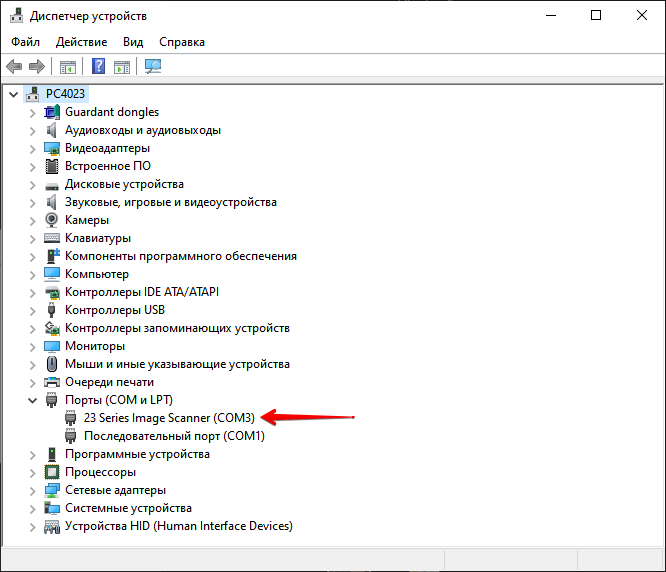The image size is (666, 572).
Task: Open the Справка menu
Action: (x=181, y=42)
